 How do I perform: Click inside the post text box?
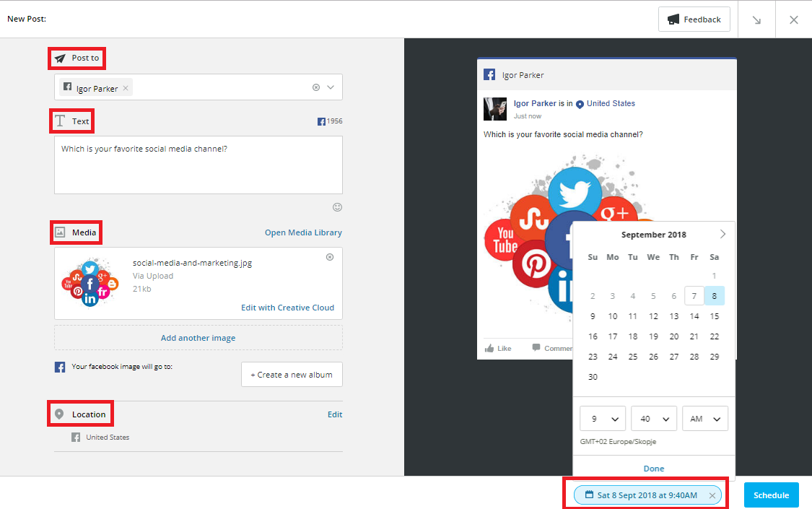(x=198, y=165)
